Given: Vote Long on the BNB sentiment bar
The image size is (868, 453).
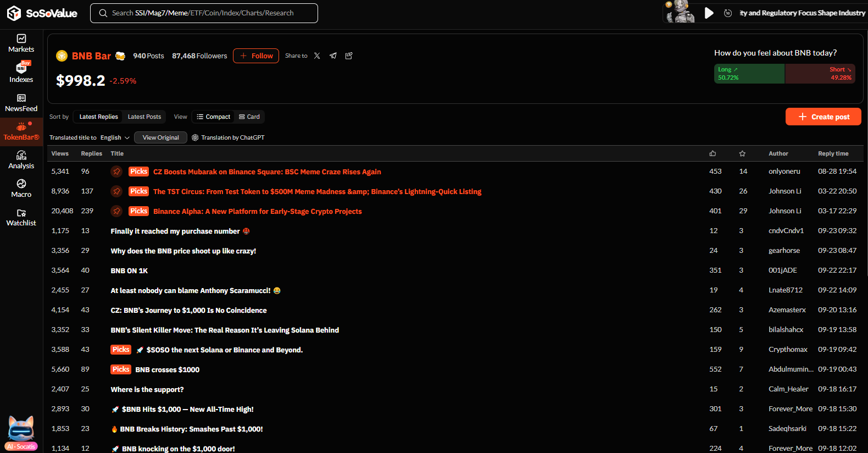Looking at the screenshot, I should pos(749,74).
